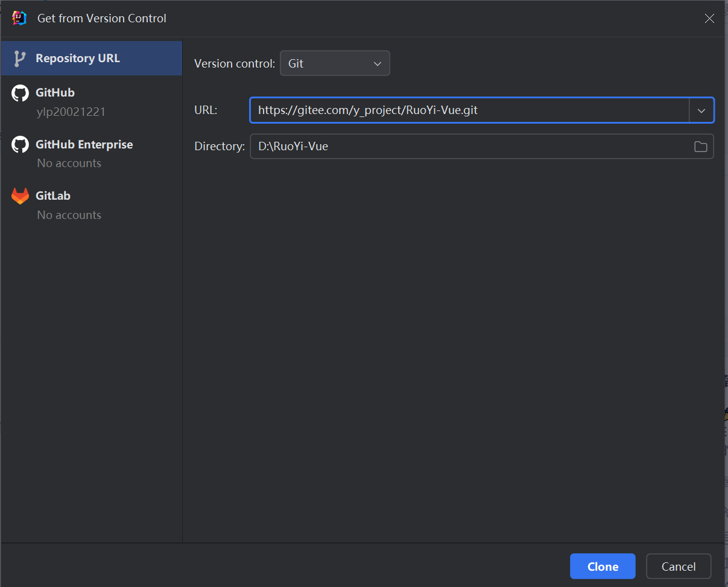Select Repository URL in the sidebar
This screenshot has height=587, width=728.
point(92,59)
